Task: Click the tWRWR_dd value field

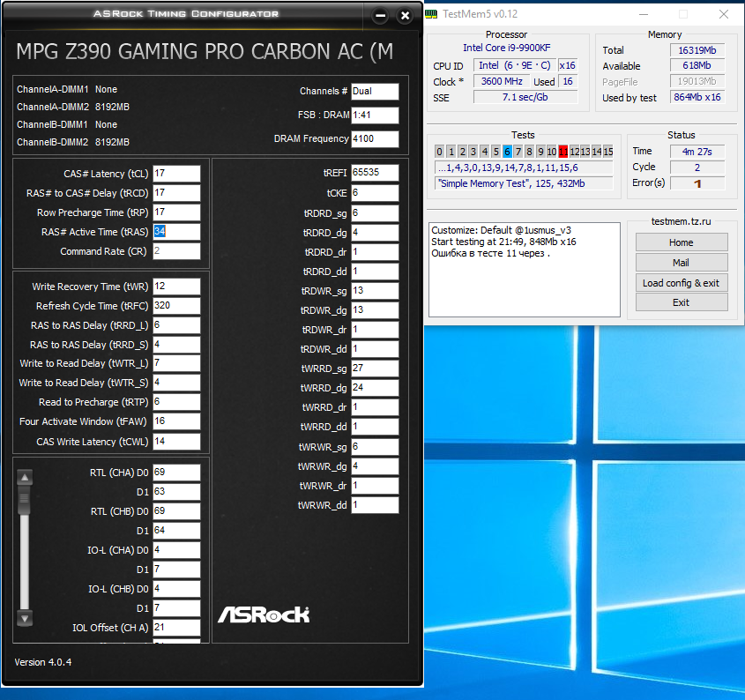Action: pyautogui.click(x=375, y=504)
